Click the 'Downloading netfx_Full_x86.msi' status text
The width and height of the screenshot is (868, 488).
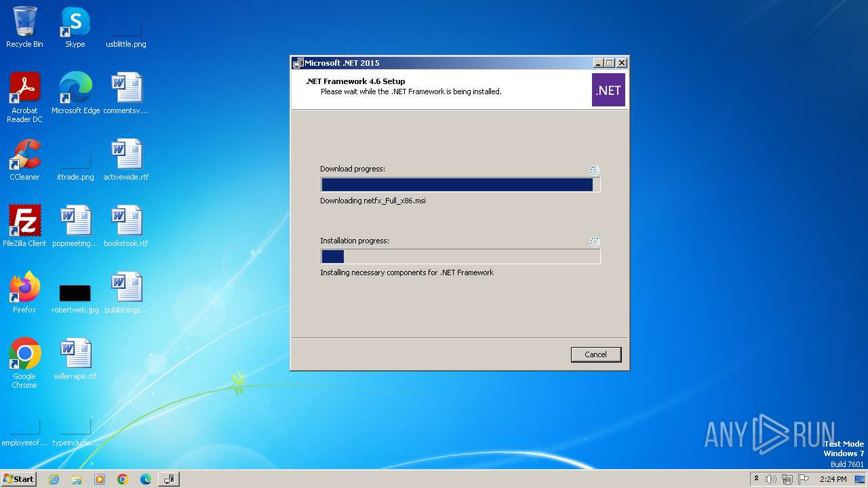pos(373,201)
